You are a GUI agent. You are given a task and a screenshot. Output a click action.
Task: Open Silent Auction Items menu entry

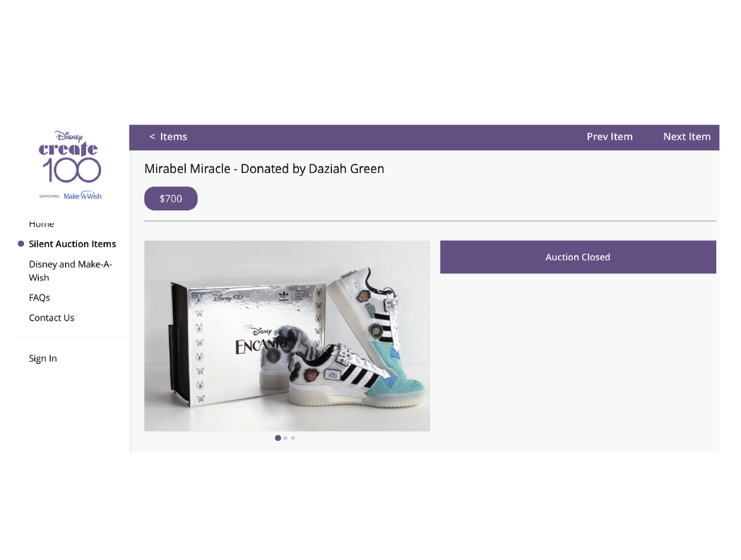pos(72,244)
